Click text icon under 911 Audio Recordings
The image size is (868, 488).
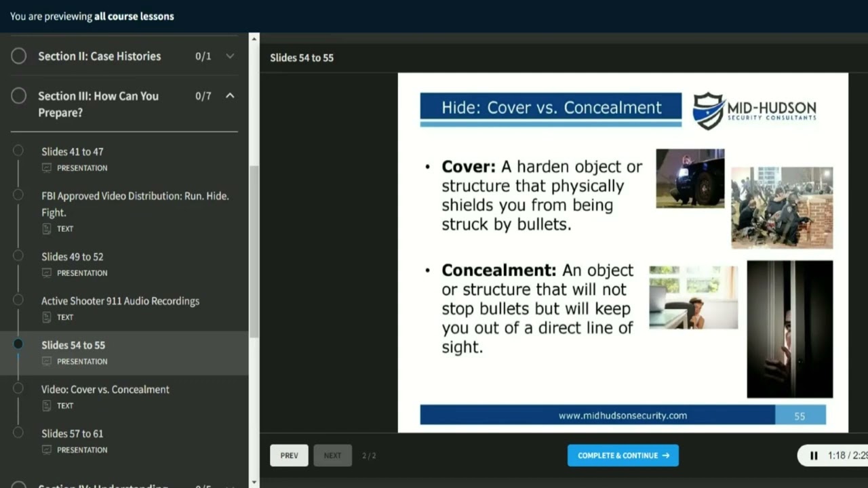click(x=47, y=317)
